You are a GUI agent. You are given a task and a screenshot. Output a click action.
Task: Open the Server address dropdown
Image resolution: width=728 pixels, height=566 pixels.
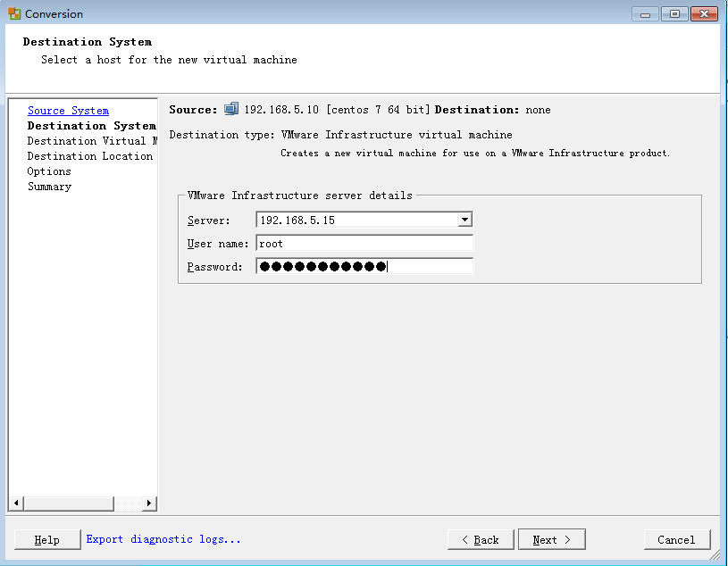(x=464, y=220)
